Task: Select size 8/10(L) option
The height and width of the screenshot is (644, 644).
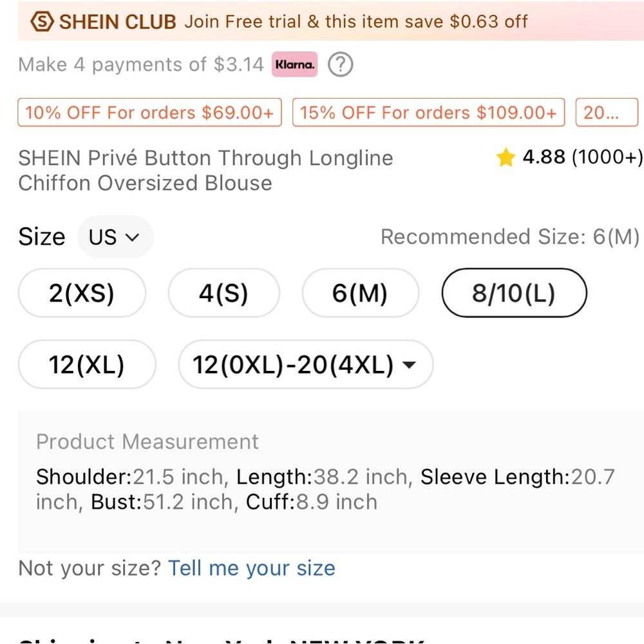Action: (514, 294)
